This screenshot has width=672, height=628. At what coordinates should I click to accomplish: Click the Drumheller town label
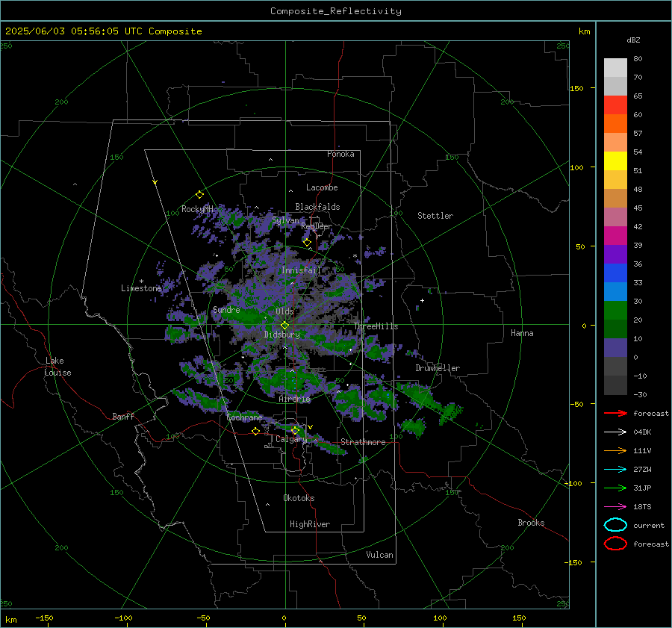point(438,368)
